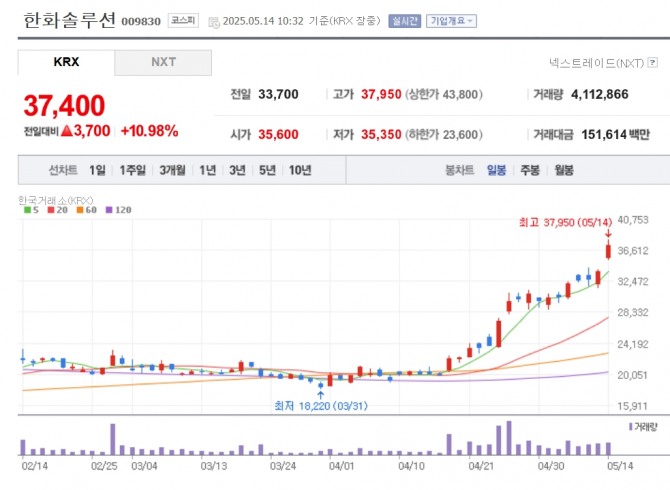This screenshot has width=670, height=490.
Task: Switch to the NXT tab
Action: coord(163,62)
